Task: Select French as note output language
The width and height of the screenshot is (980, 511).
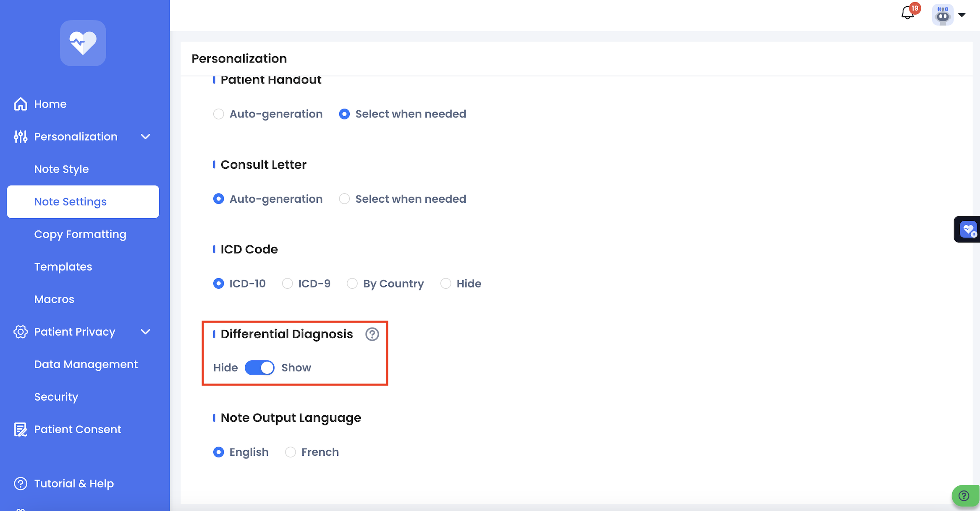Action: 291,452
